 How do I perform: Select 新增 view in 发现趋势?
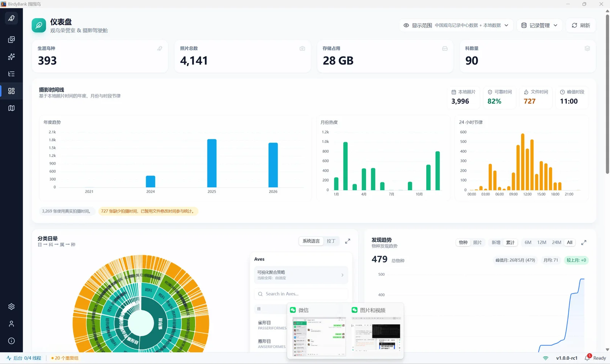(x=496, y=243)
